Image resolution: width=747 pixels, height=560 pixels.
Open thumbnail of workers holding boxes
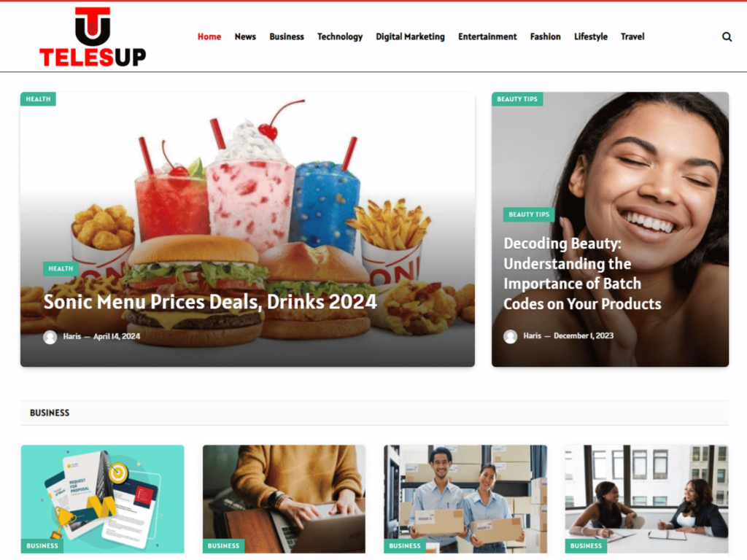[x=465, y=499]
